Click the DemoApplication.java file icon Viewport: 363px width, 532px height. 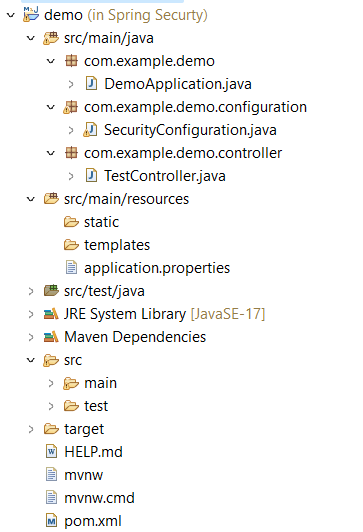pos(91,84)
